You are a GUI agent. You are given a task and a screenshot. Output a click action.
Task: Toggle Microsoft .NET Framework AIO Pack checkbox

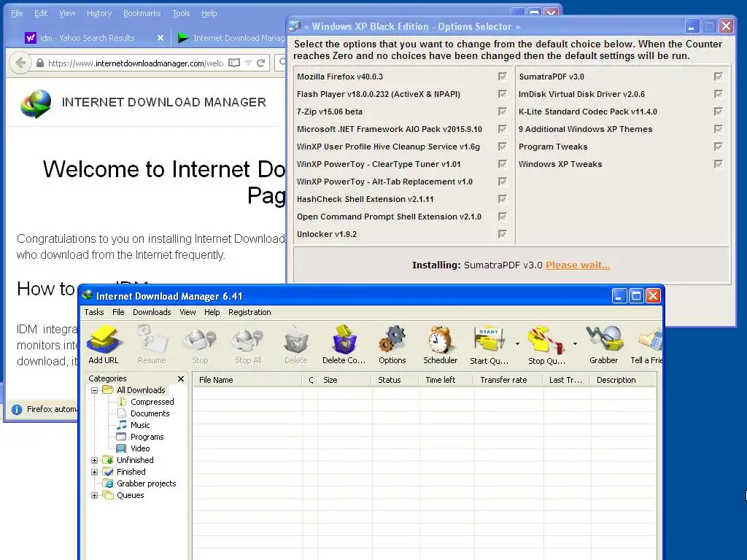pyautogui.click(x=502, y=129)
